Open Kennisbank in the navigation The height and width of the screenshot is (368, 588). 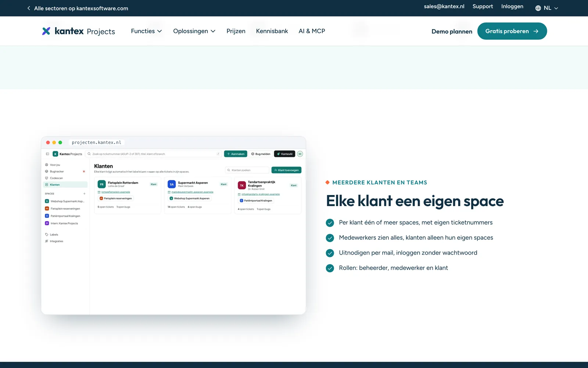[272, 31]
